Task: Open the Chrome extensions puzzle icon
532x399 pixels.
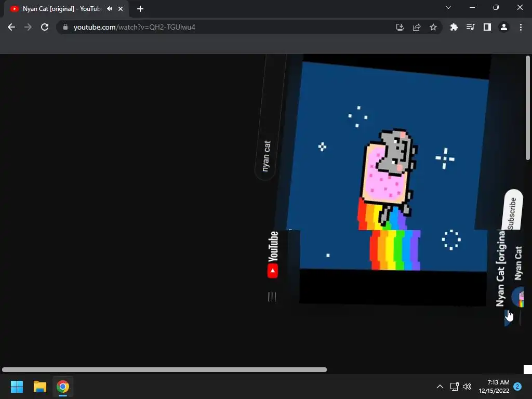Action: [454, 27]
